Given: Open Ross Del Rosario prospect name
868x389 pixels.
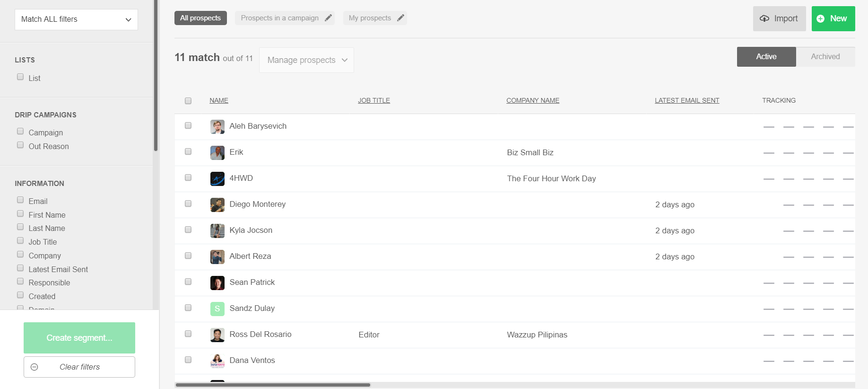Looking at the screenshot, I should (260, 334).
